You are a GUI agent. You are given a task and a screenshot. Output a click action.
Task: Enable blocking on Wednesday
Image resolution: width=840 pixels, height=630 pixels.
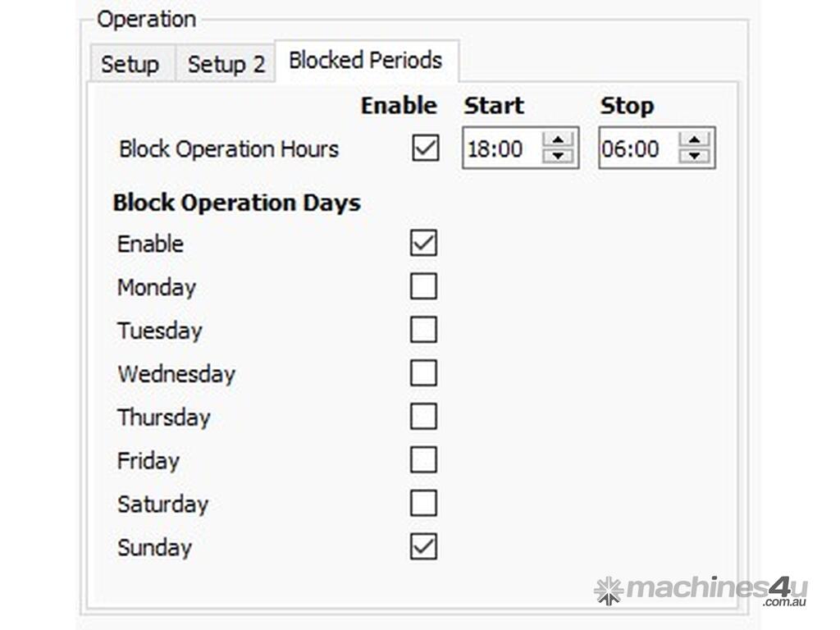point(423,373)
